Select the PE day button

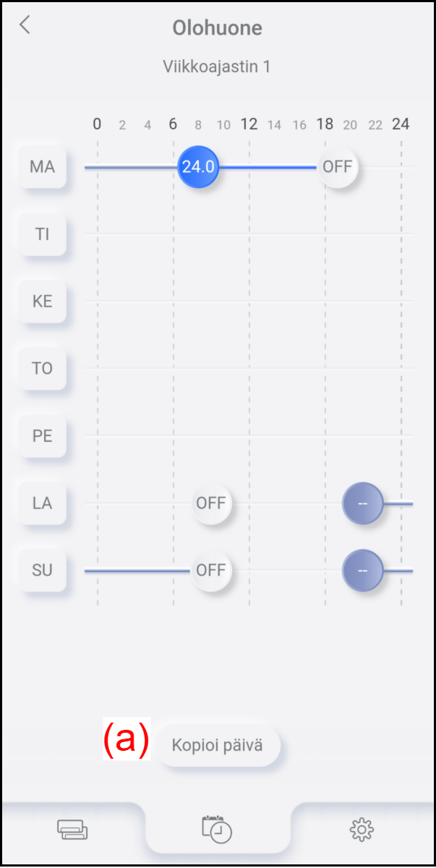[43, 435]
